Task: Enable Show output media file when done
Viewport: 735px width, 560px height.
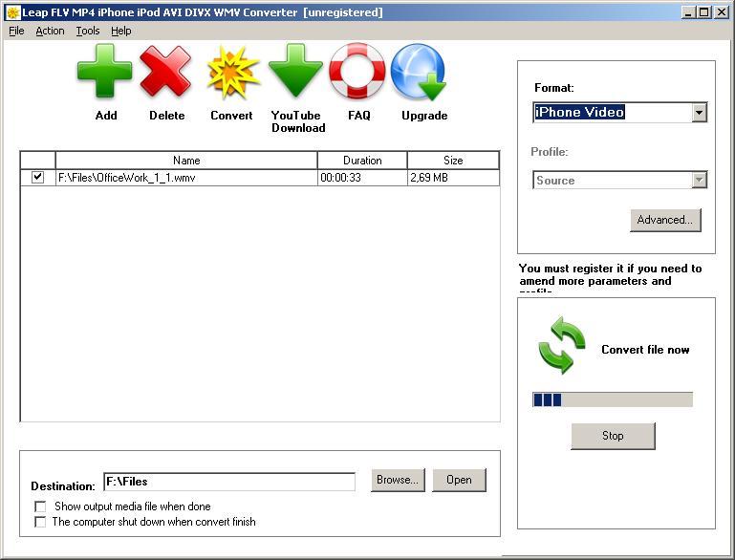Action: point(40,506)
